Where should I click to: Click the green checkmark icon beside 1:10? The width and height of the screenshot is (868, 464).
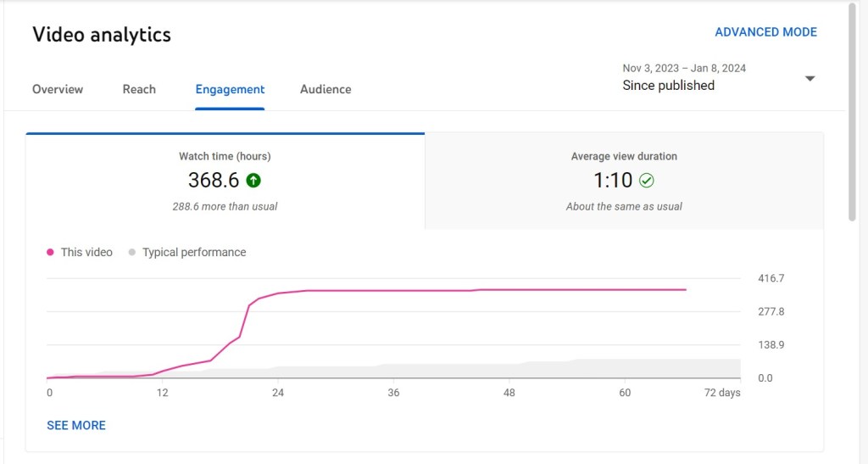point(647,180)
